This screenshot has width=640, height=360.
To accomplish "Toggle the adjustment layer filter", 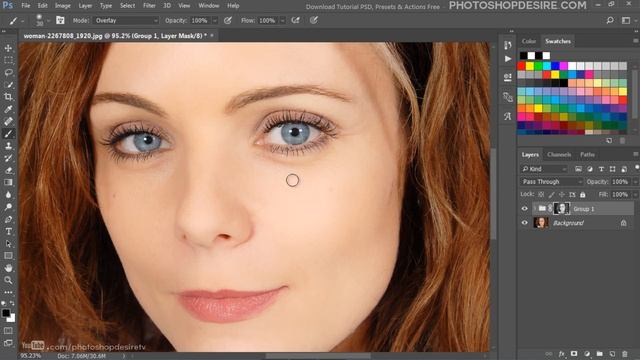I will (x=590, y=169).
